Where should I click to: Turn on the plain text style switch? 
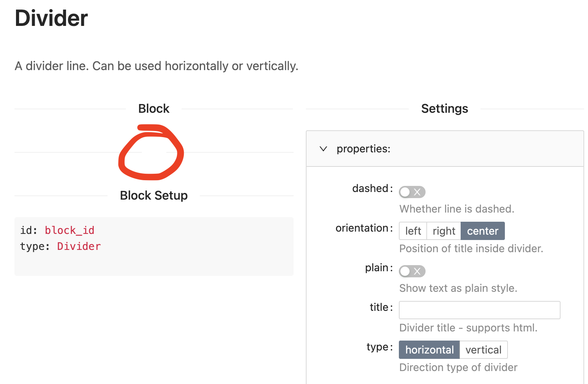tap(412, 271)
